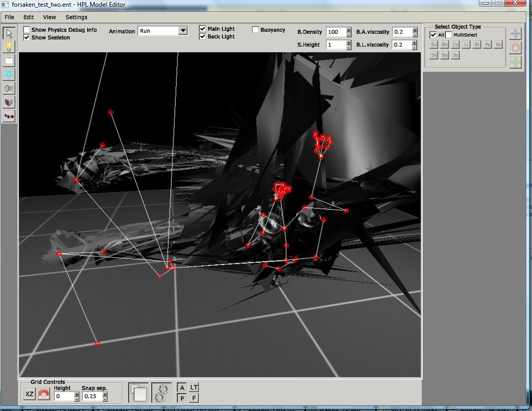Click the atom particle system icon
Image resolution: width=532 pixels, height=411 pixels.
click(x=9, y=75)
